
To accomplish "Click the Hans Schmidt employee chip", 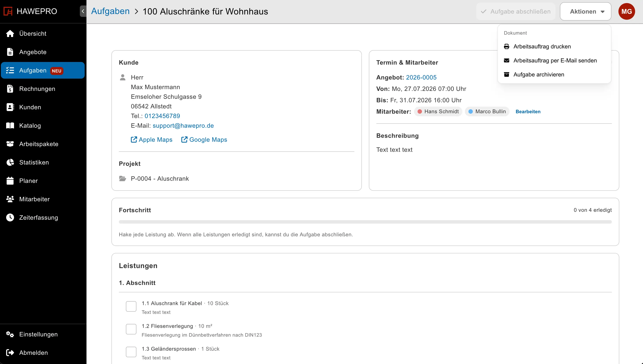I will point(438,111).
